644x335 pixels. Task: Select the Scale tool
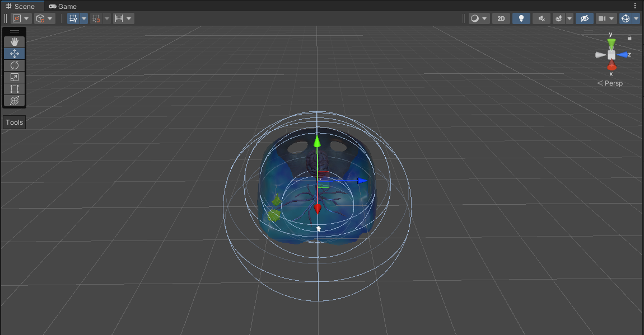tap(15, 77)
